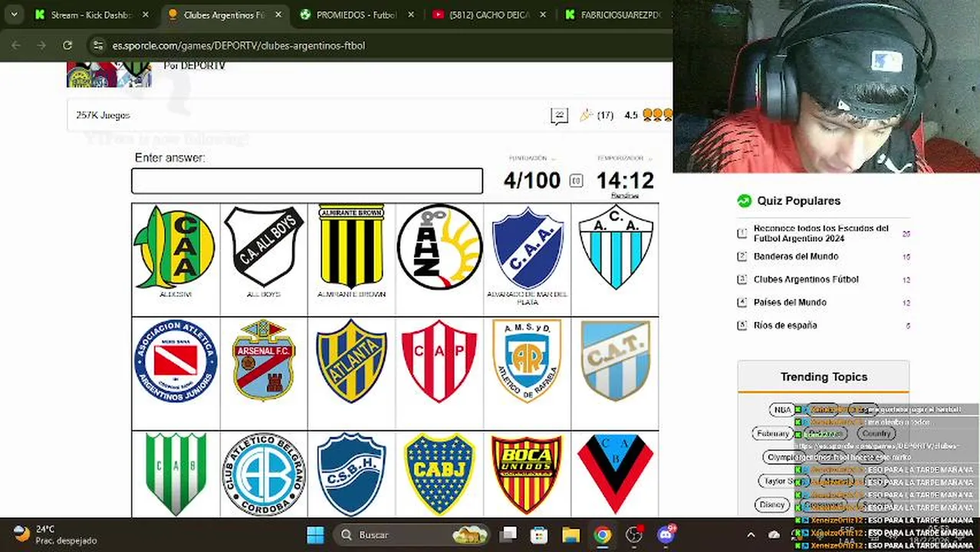Close the Clubes Argentinos tab

278,15
